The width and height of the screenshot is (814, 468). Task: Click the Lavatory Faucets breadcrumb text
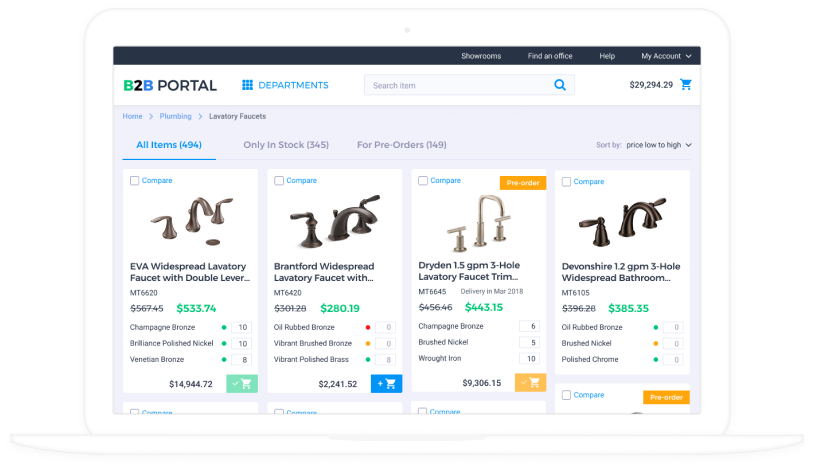237,116
